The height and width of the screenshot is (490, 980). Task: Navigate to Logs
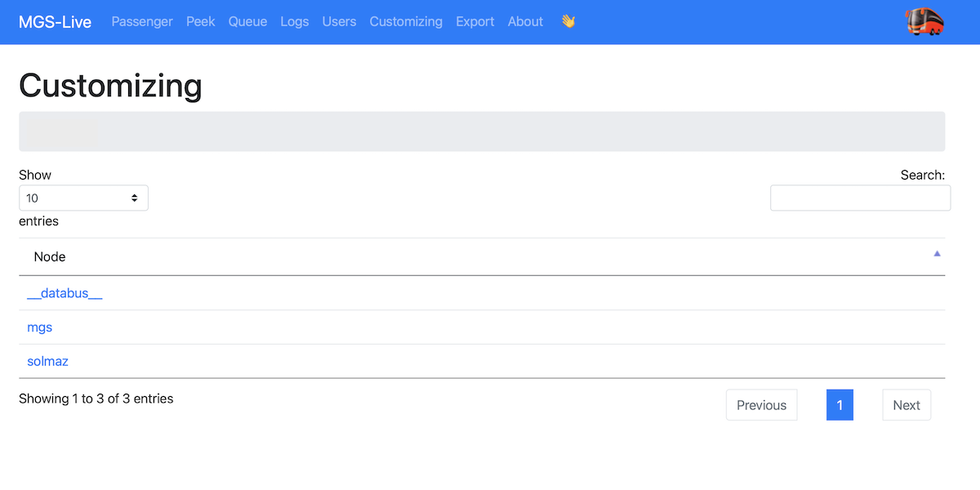click(x=295, y=22)
